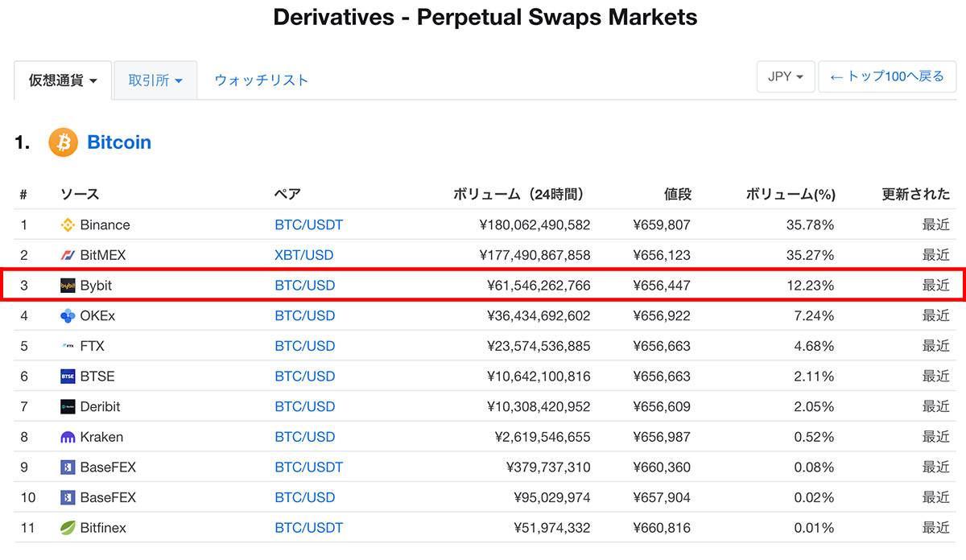Image resolution: width=966 pixels, height=560 pixels.
Task: Open Kraken BTC/USD pair link
Action: pyautogui.click(x=305, y=437)
